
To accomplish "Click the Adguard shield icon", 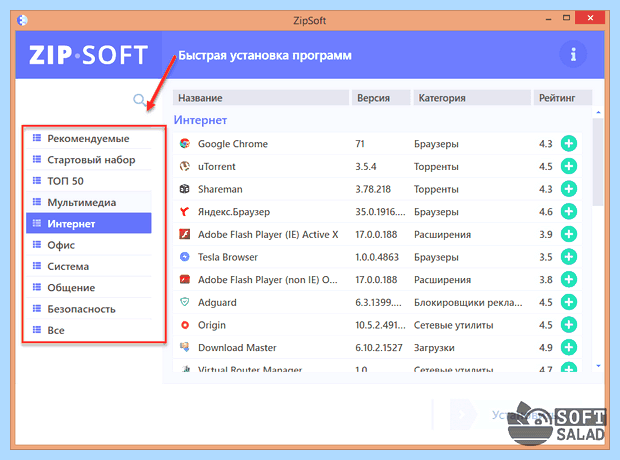I will pyautogui.click(x=185, y=302).
